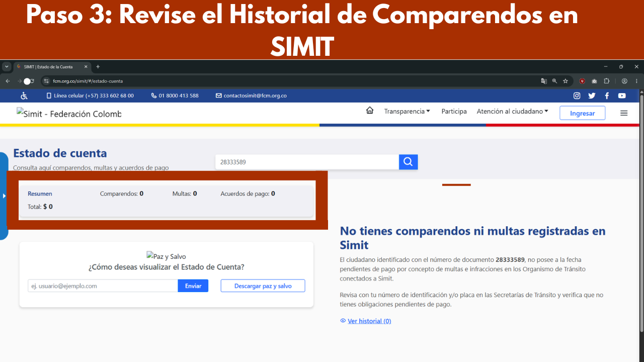
Task: Open a new browser tab
Action: click(98, 66)
